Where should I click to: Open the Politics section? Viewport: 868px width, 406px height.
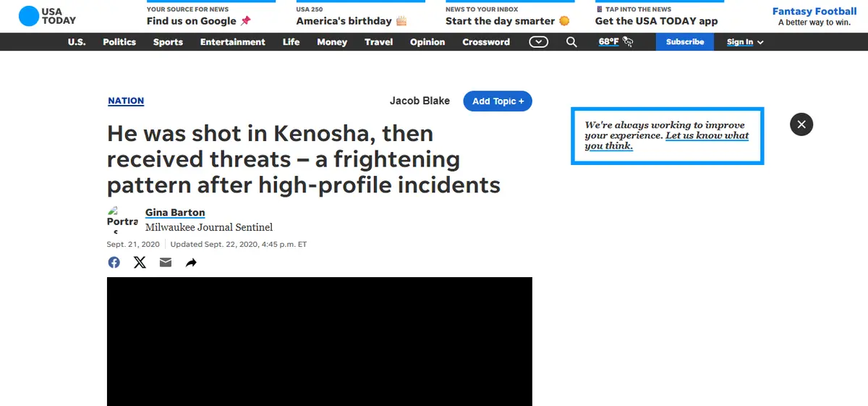pyautogui.click(x=119, y=42)
